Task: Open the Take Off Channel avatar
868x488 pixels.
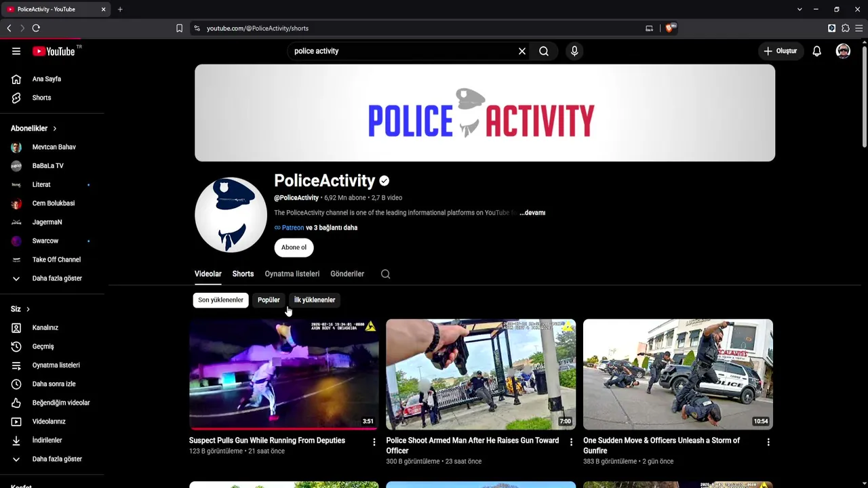Action: coord(16,260)
